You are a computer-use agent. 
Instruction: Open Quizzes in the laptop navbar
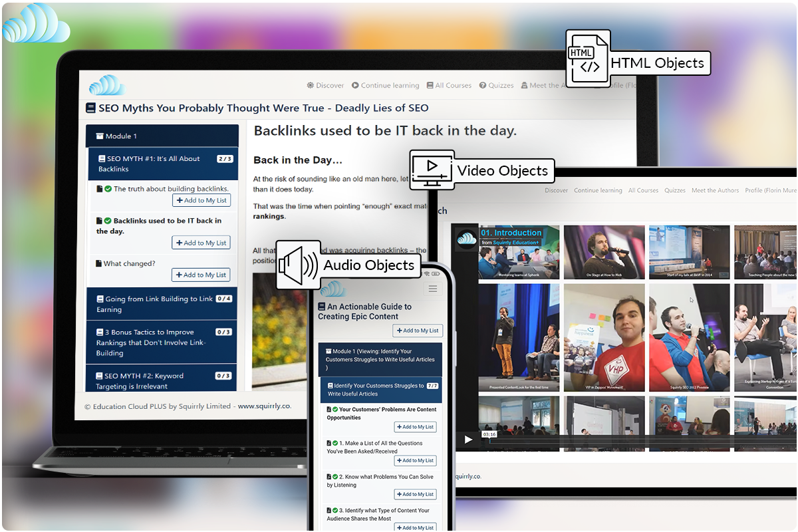[496, 85]
